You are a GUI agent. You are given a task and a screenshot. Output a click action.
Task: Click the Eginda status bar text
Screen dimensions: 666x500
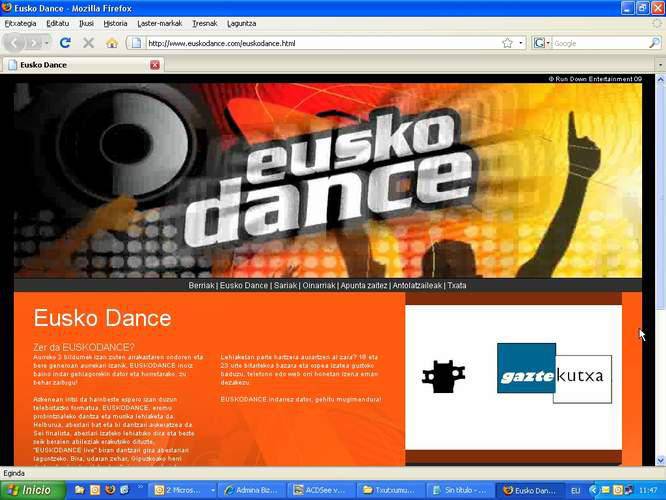[14, 473]
